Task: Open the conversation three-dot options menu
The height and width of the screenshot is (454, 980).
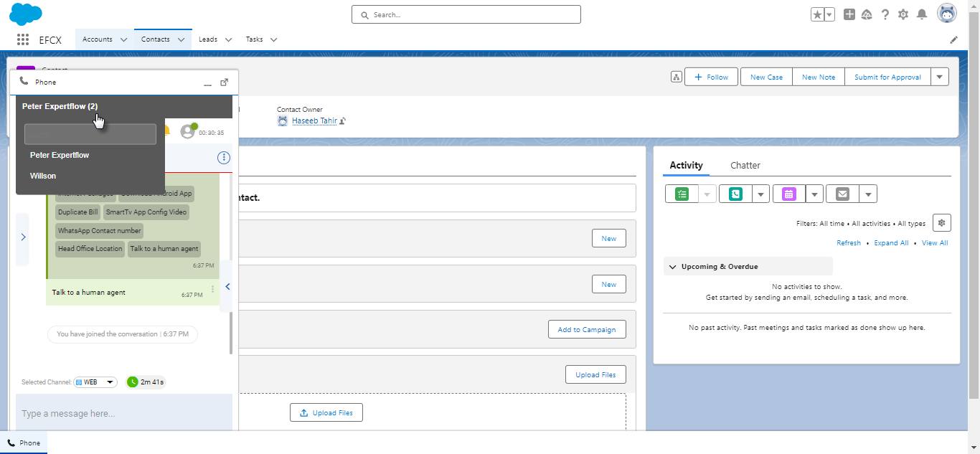Action: point(224,158)
